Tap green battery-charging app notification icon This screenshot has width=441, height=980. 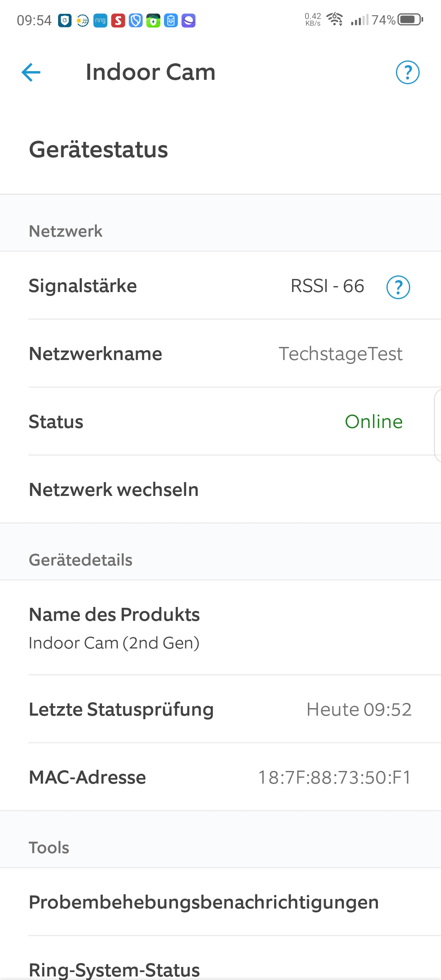tap(153, 21)
